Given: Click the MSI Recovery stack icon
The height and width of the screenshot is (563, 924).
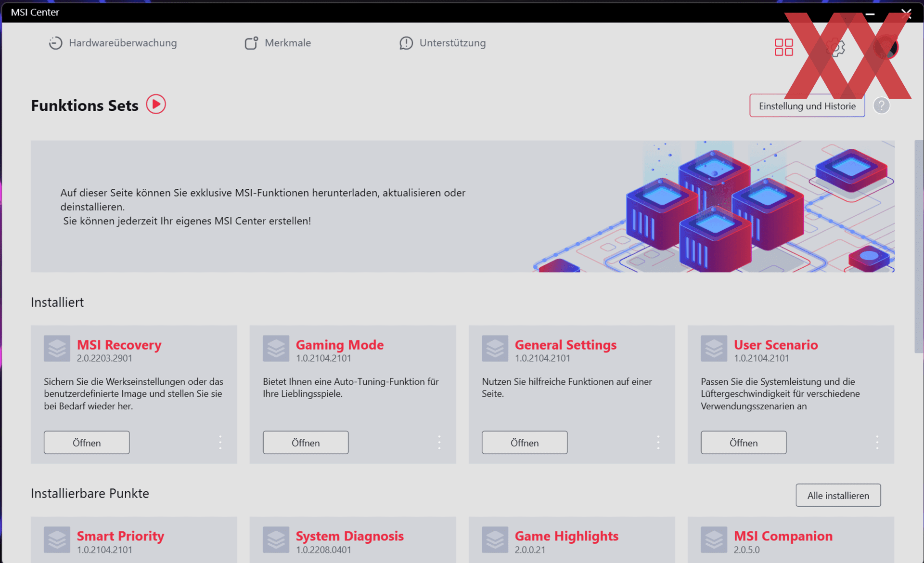Looking at the screenshot, I should (57, 348).
